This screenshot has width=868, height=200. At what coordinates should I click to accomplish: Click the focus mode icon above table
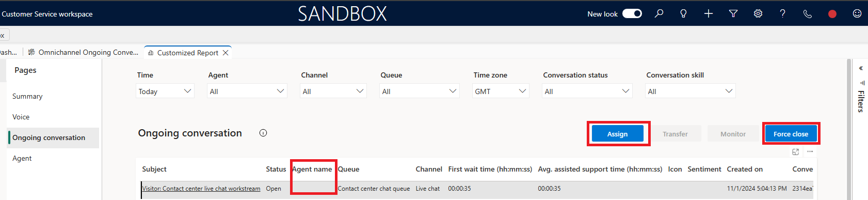(795, 151)
